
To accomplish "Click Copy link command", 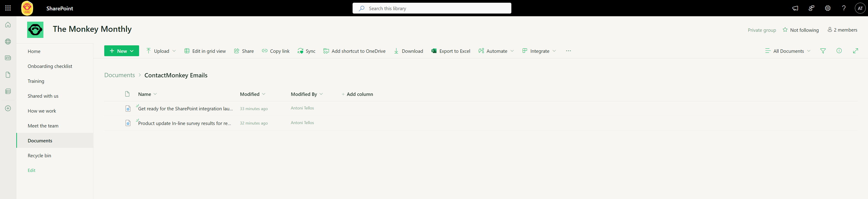I will pos(276,51).
